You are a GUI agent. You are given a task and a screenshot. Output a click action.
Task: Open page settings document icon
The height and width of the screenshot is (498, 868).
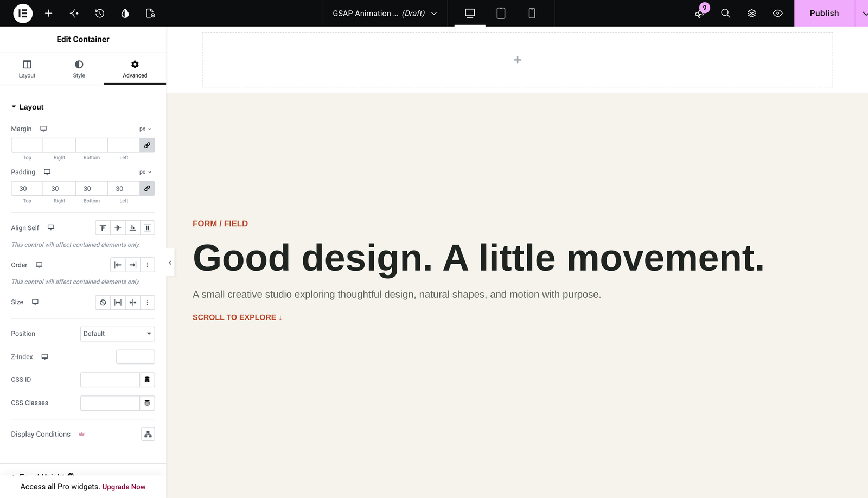[x=151, y=13]
